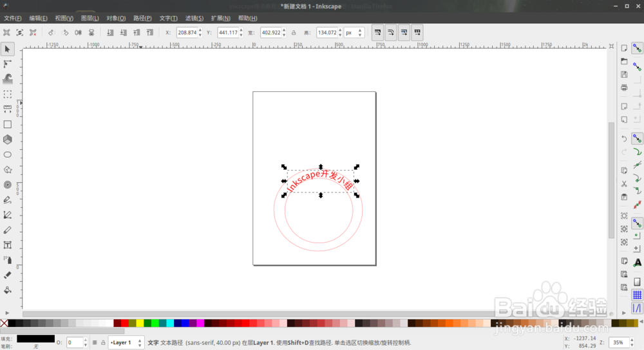644x350 pixels.
Task: Click the vertical canvas scrollbar
Action: (x=612, y=180)
